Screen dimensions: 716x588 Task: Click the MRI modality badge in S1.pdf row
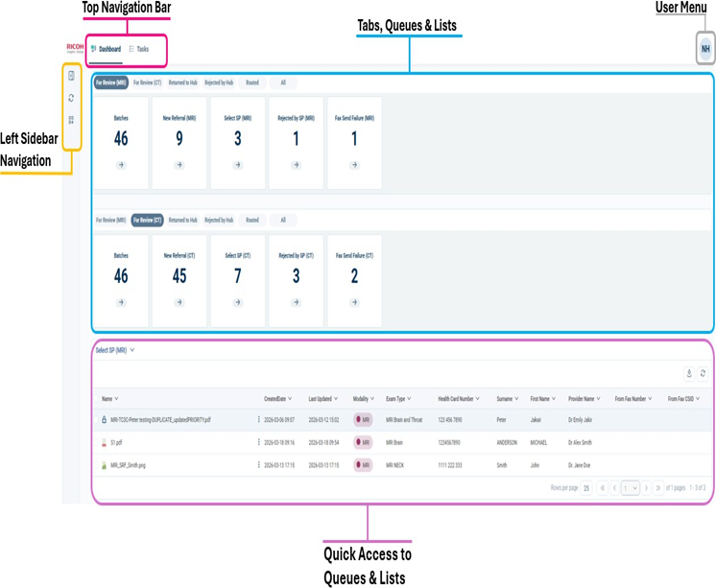pos(363,442)
